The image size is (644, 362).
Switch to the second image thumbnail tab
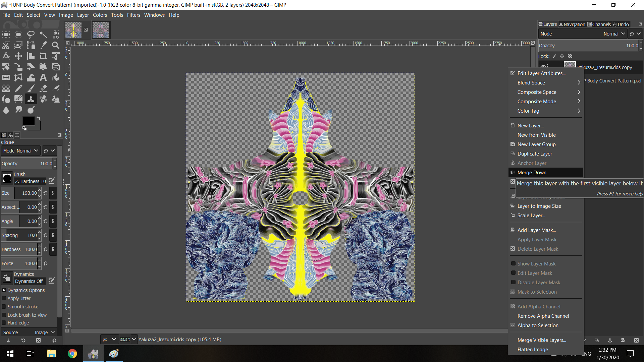[x=100, y=30]
